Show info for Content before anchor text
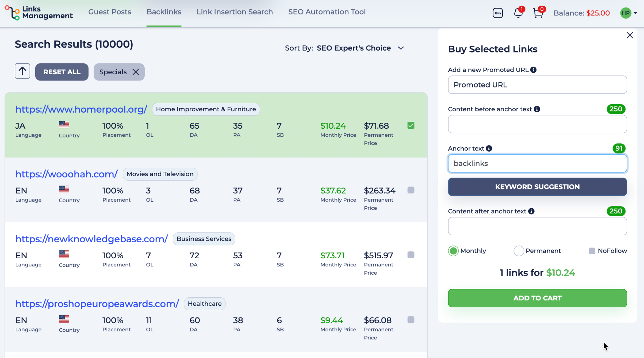 pyautogui.click(x=537, y=109)
